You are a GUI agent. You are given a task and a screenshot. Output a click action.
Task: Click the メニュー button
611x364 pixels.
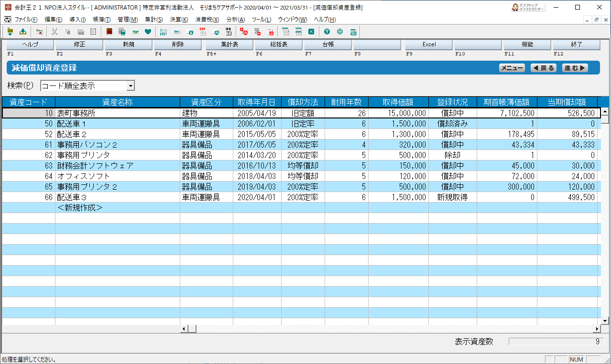[x=512, y=68]
